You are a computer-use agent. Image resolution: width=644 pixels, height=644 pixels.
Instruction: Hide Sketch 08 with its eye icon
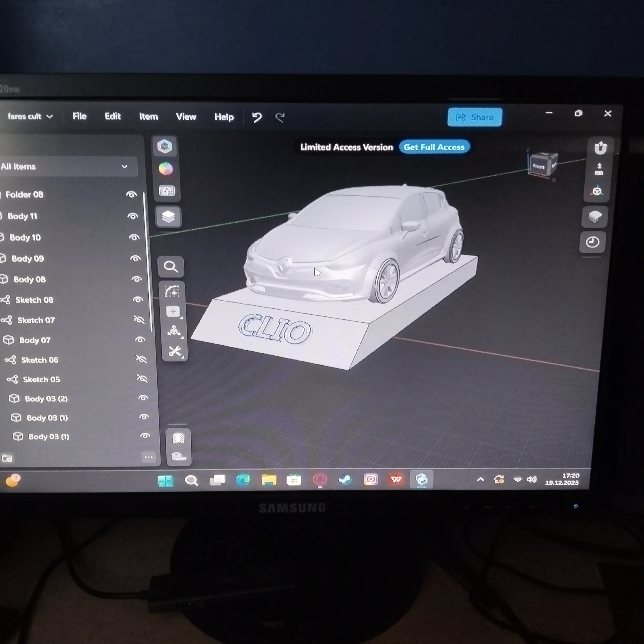click(x=138, y=300)
